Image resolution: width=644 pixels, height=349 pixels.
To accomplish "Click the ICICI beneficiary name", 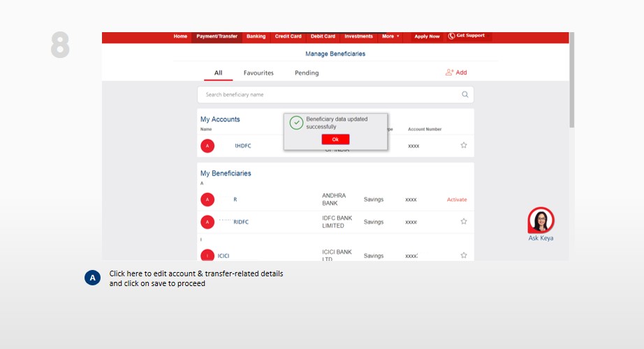I will click(224, 256).
